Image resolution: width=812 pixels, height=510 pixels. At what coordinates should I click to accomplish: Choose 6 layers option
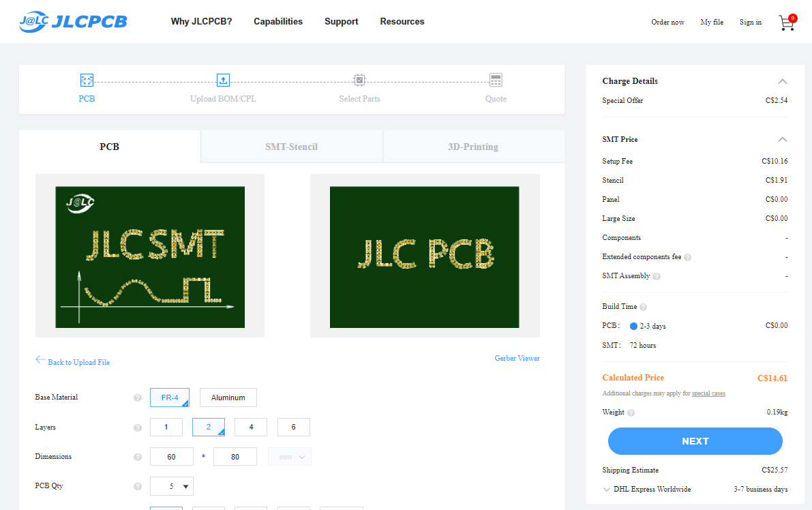point(294,427)
